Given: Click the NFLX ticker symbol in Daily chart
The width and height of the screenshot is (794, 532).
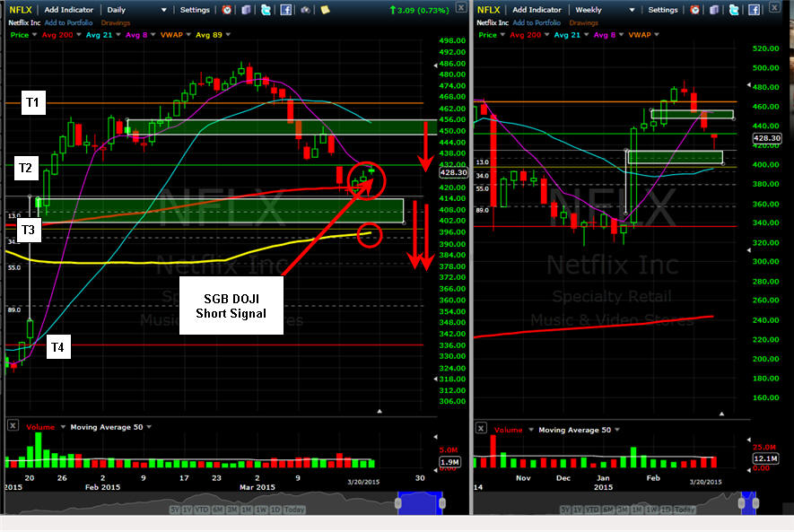Looking at the screenshot, I should pos(21,10).
